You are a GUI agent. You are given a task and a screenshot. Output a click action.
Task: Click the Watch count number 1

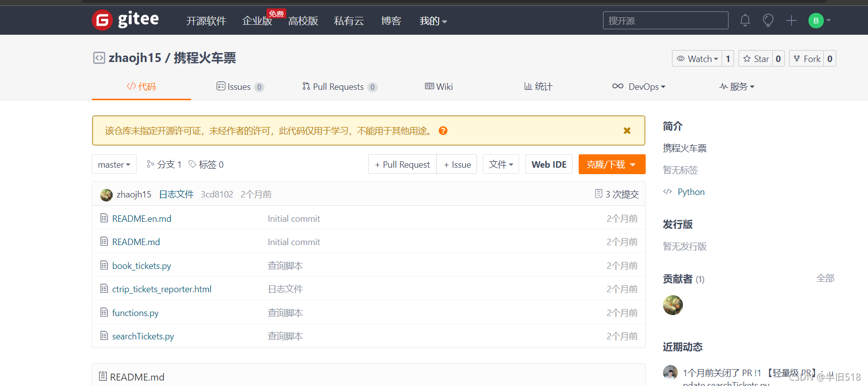click(x=728, y=59)
